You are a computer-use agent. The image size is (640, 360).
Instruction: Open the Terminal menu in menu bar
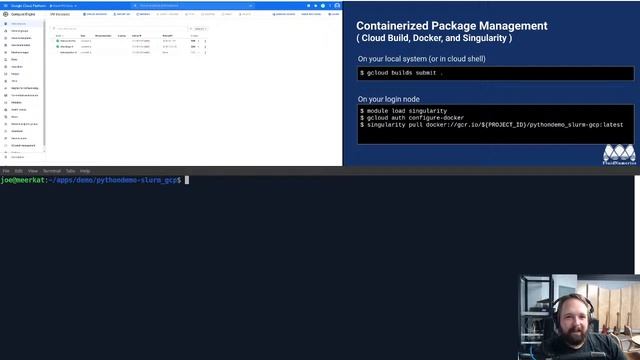[x=52, y=171]
